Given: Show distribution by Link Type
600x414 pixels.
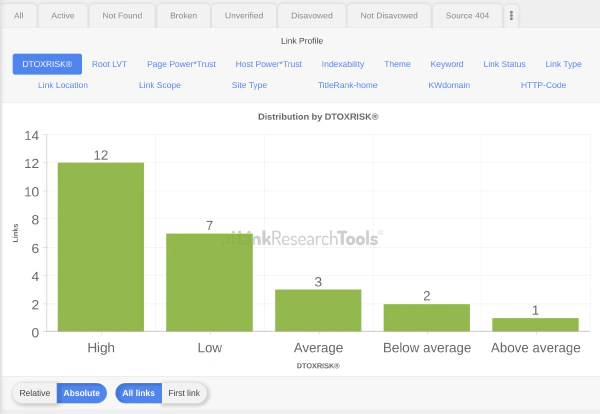Looking at the screenshot, I should tap(563, 64).
